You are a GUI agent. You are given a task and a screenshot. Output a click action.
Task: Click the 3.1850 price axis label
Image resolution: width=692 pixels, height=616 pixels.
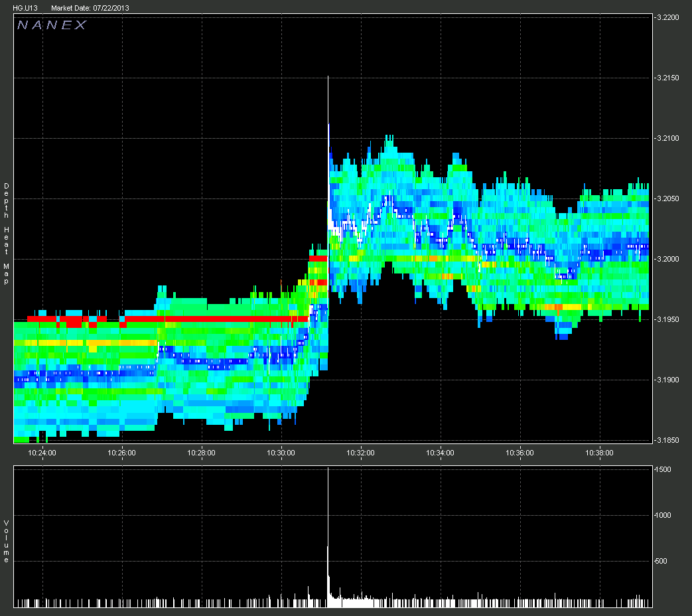667,440
